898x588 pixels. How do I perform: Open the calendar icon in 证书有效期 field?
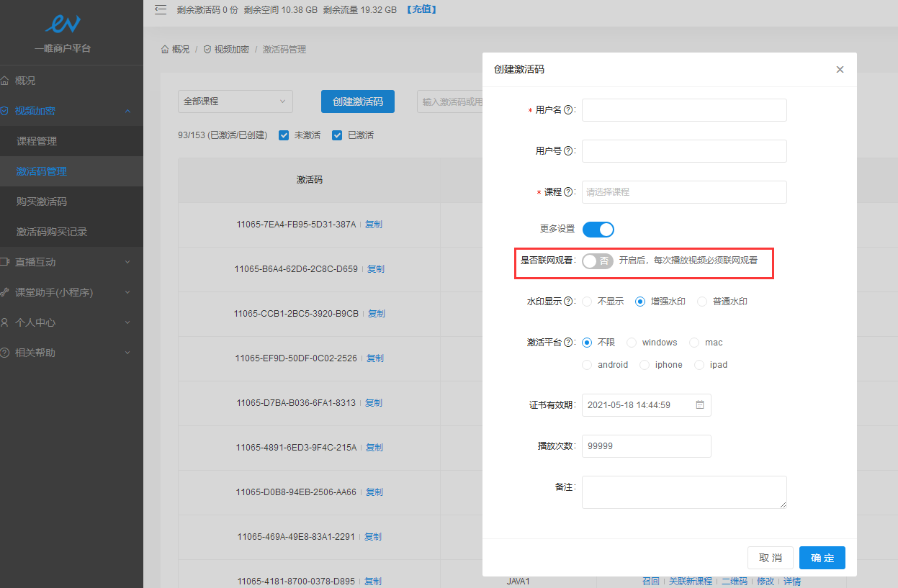(699, 405)
